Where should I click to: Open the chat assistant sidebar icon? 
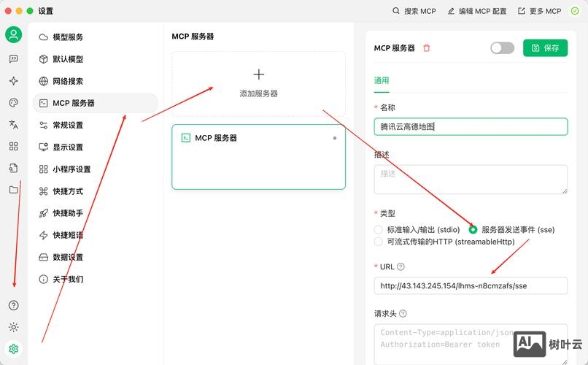[14, 59]
